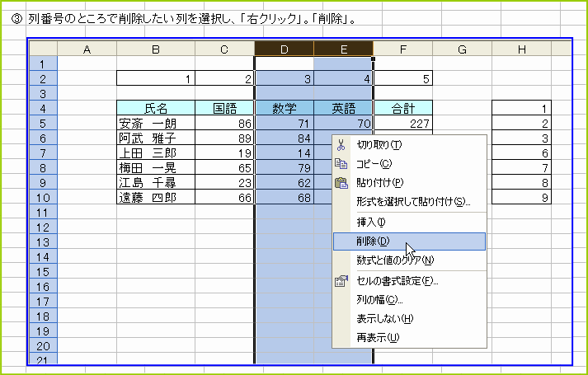The width and height of the screenshot is (588, 375).
Task: Click 数学 score 68 cell
Action: click(x=285, y=198)
